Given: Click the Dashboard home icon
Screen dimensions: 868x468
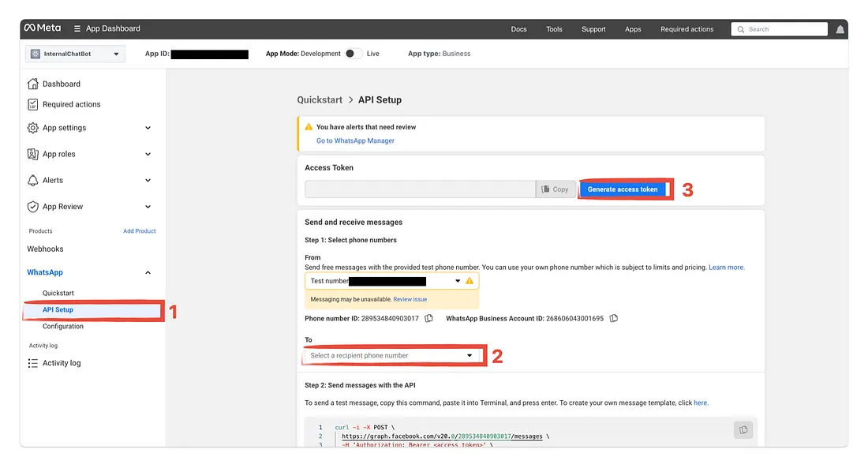Looking at the screenshot, I should tap(32, 84).
